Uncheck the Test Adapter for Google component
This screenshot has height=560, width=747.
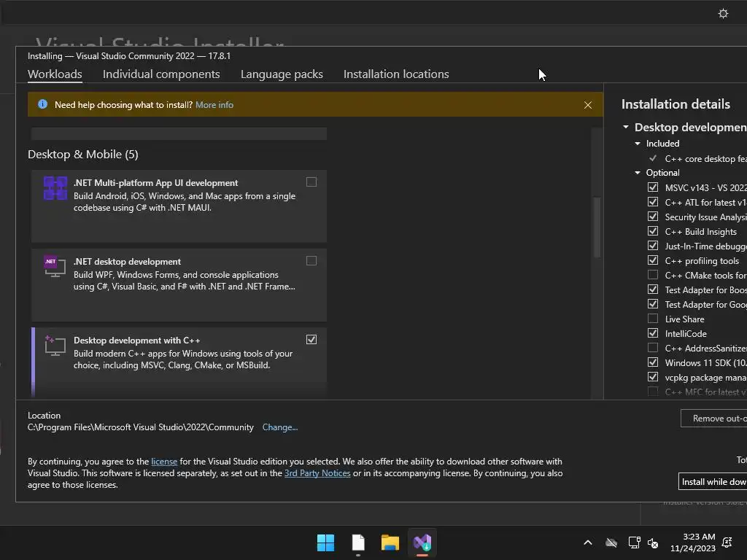pyautogui.click(x=653, y=304)
